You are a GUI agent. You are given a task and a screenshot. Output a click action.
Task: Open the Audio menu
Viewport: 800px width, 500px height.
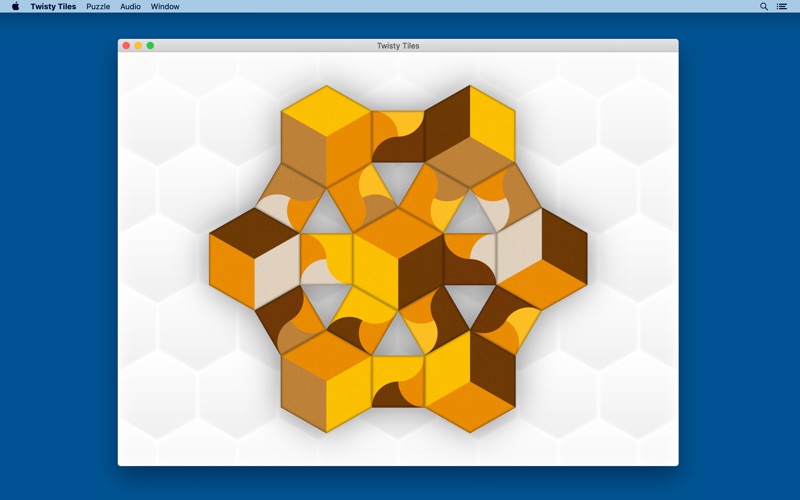click(x=130, y=7)
